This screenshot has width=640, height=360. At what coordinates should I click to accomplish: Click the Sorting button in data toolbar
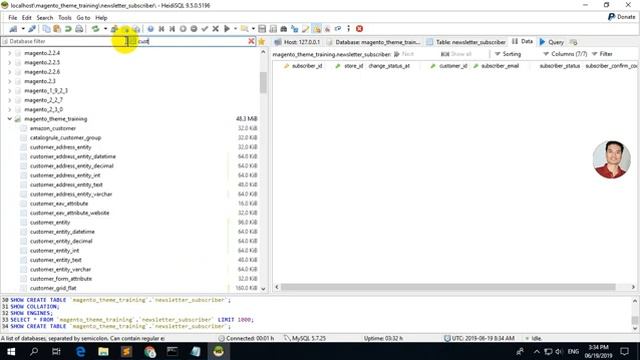(508, 54)
